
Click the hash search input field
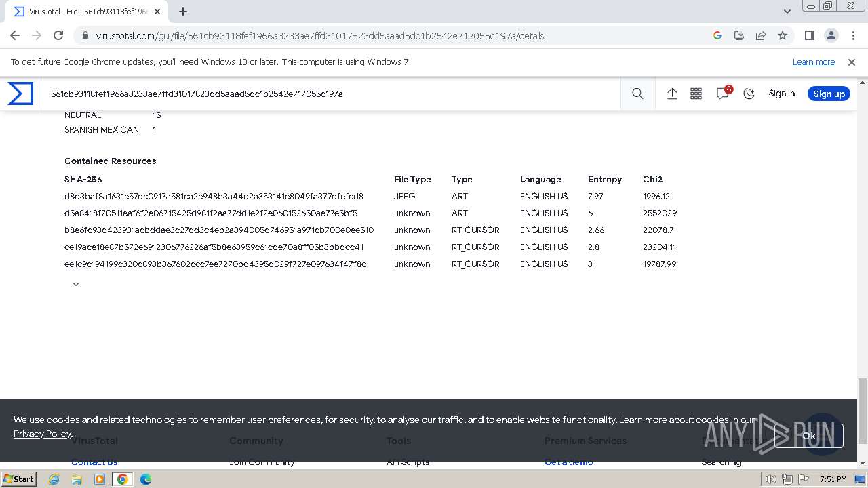(331, 94)
